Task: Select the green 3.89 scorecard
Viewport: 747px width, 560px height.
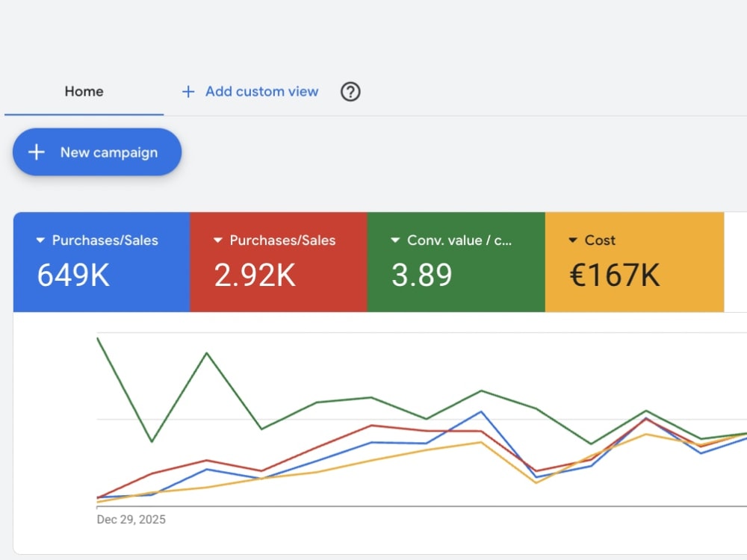Action: click(456, 262)
